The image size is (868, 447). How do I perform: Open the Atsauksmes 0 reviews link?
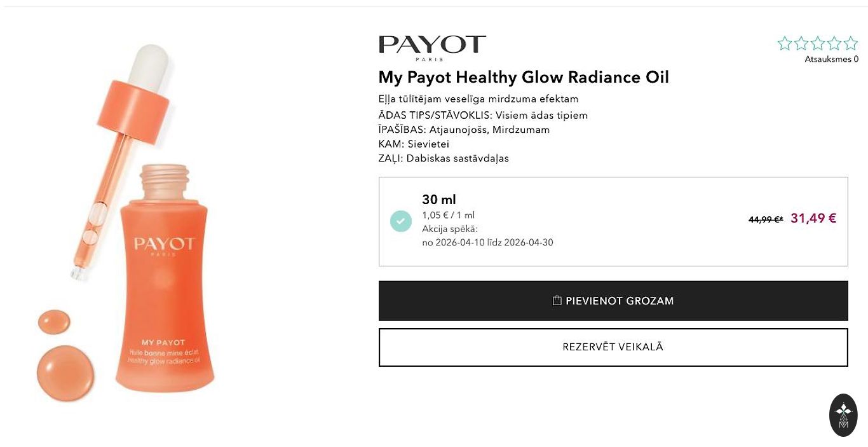point(831,59)
